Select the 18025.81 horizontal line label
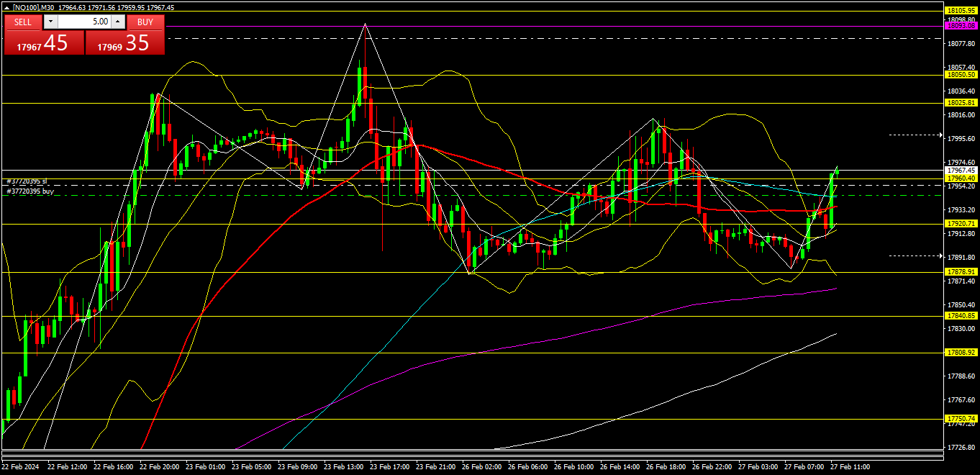 click(961, 103)
